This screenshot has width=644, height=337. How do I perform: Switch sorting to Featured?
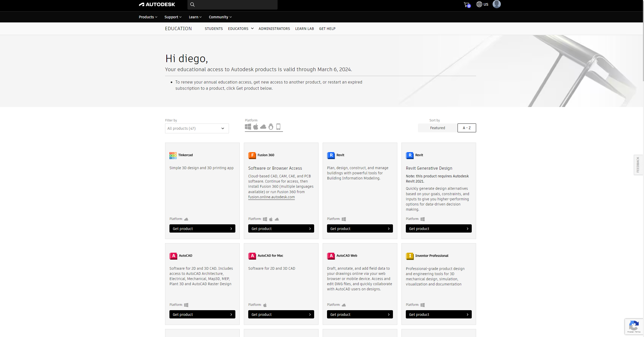pyautogui.click(x=437, y=128)
